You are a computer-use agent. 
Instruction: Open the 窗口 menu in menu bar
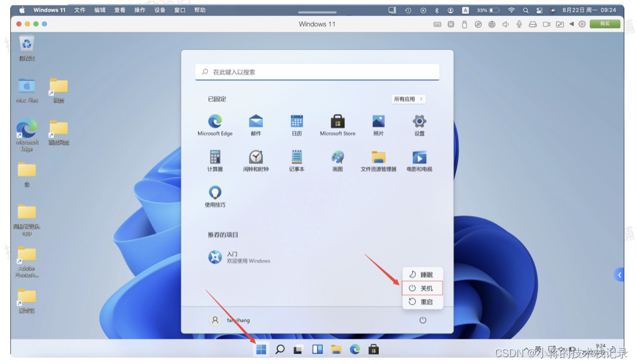179,10
